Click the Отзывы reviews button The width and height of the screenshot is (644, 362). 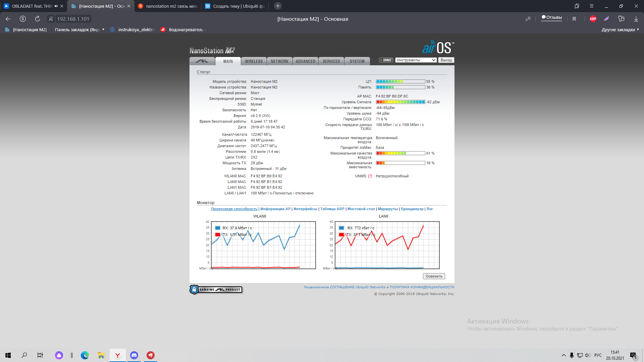(x=551, y=18)
